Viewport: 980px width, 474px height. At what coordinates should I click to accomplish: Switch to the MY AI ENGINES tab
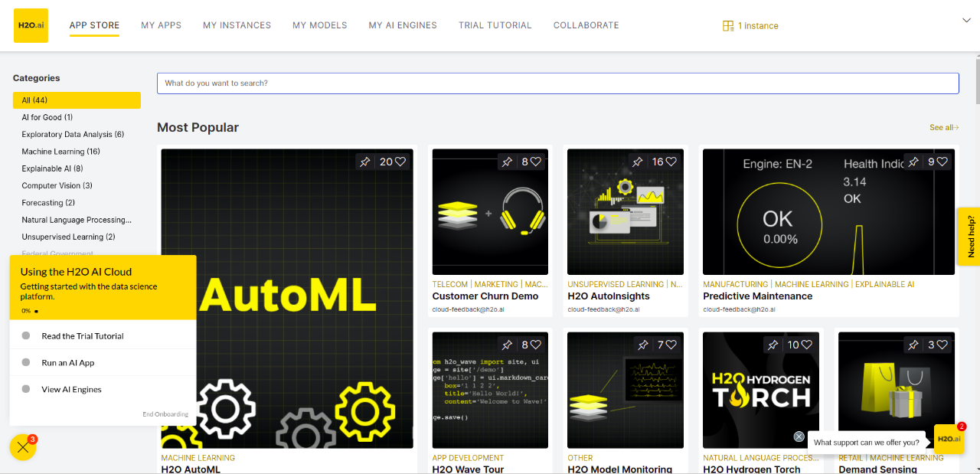click(403, 25)
